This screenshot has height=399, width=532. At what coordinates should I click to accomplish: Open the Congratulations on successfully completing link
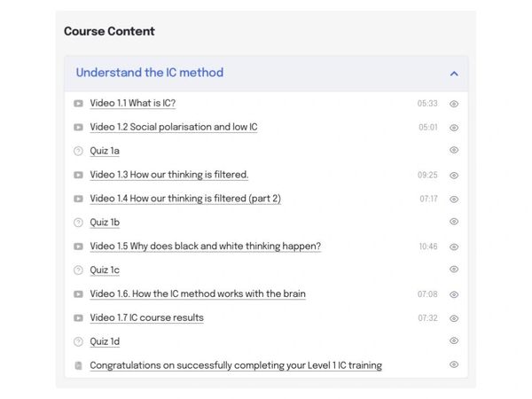tap(236, 365)
